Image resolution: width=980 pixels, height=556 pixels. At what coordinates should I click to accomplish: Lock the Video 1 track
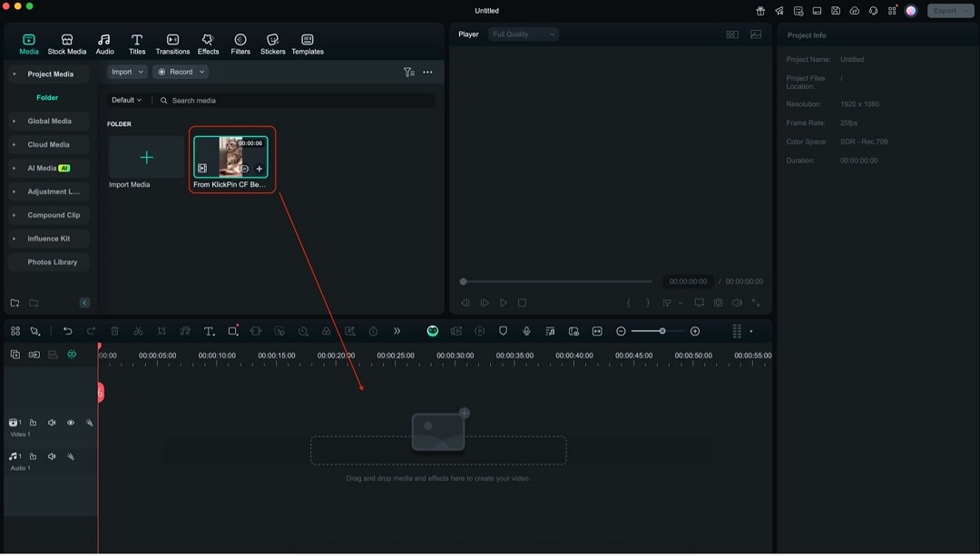tap(34, 424)
